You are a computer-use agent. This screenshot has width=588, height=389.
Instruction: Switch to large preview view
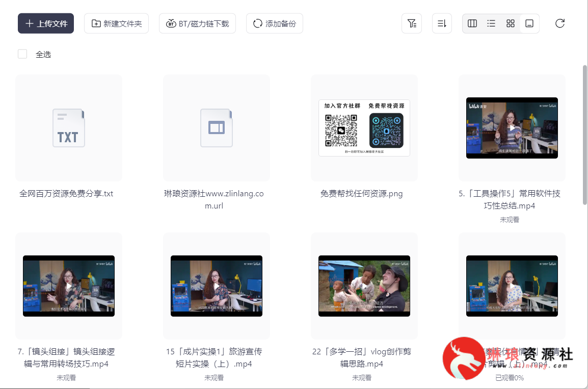click(529, 23)
